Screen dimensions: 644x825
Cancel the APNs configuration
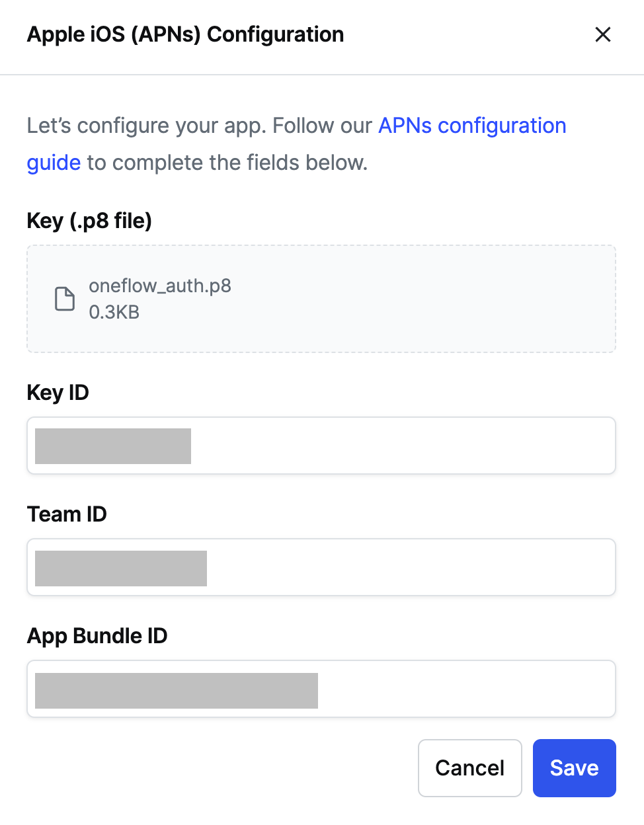coord(470,768)
